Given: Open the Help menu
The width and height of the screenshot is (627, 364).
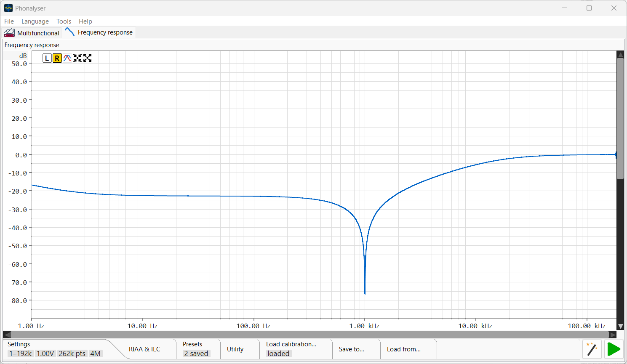Looking at the screenshot, I should point(85,21).
